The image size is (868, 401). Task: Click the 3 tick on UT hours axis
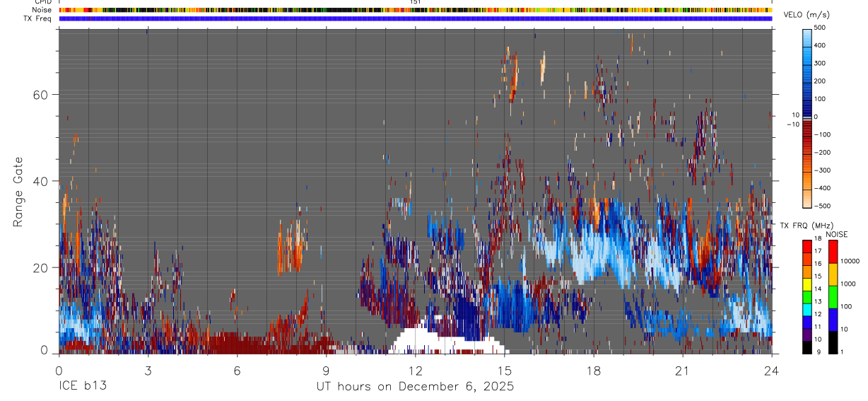point(148,369)
